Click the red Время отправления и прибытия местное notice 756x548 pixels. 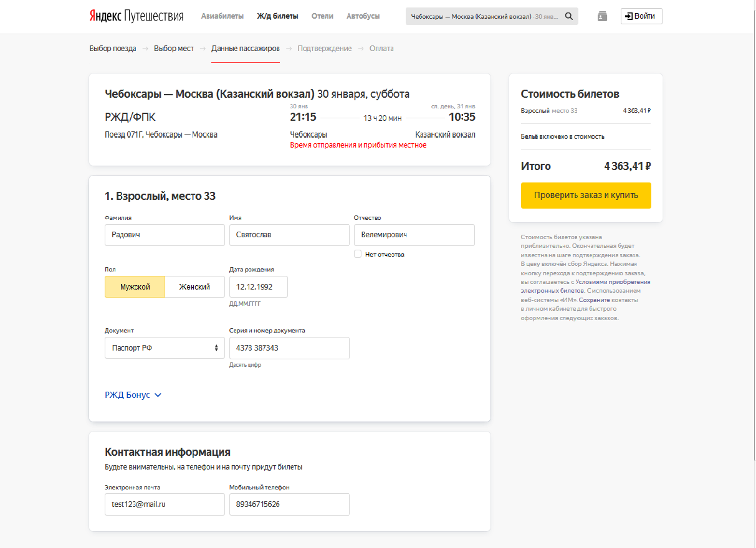click(358, 145)
